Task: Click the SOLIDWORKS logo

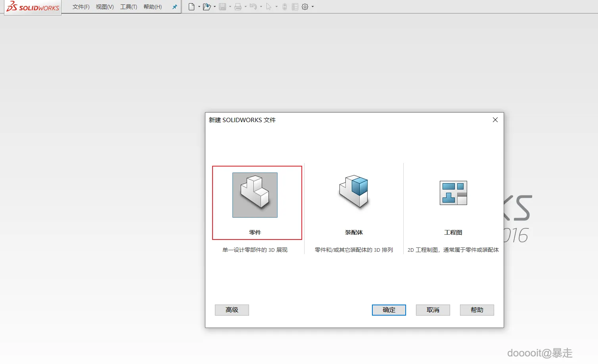Action: point(33,7)
